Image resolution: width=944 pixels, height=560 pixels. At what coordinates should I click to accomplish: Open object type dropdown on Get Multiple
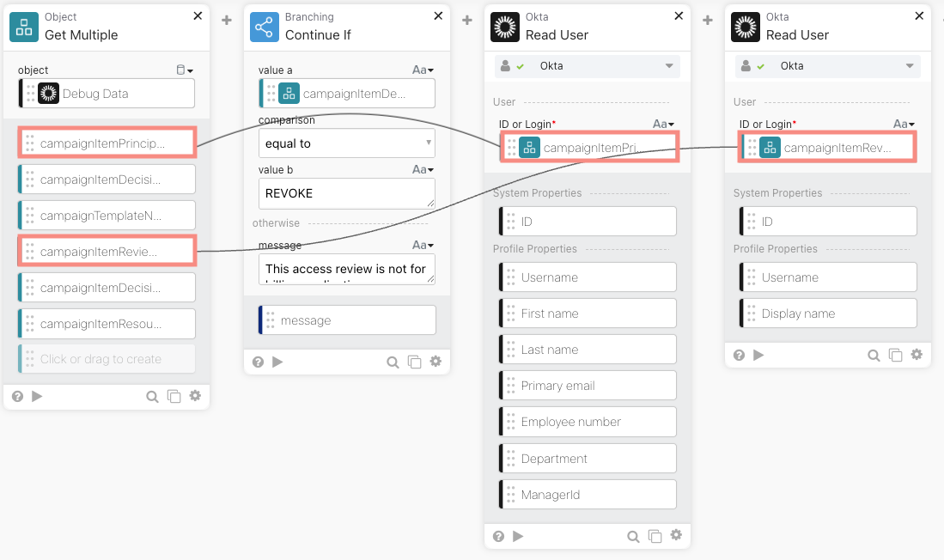[x=185, y=70]
